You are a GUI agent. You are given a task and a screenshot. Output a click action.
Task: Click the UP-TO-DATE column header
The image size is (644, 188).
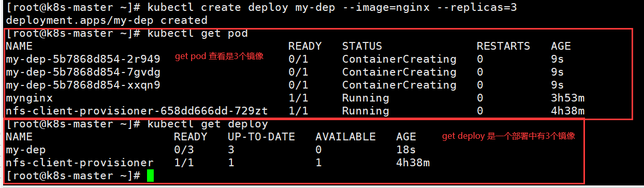pyautogui.click(x=261, y=137)
